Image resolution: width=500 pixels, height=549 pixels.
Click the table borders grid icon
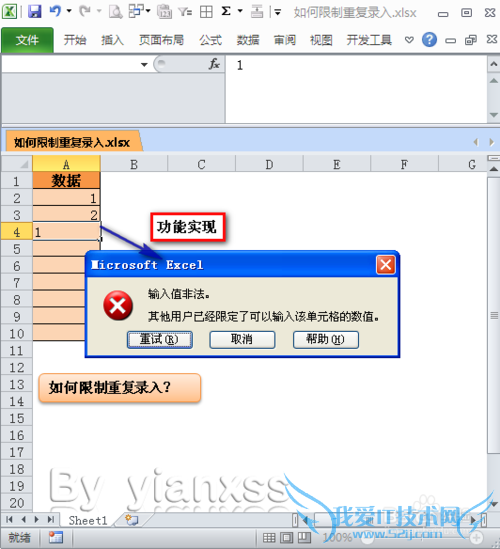206,12
